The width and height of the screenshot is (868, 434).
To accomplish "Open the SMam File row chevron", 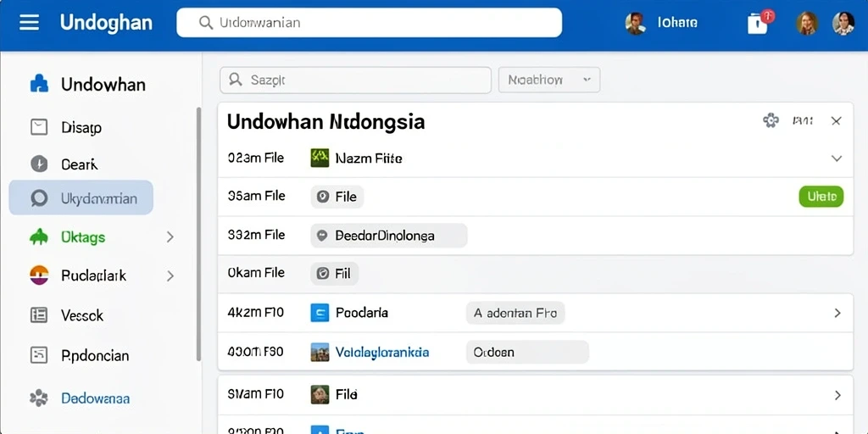I will coord(837,395).
